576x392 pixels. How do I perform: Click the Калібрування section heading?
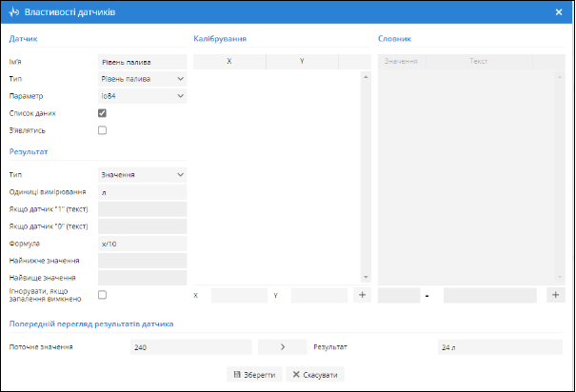coord(220,39)
